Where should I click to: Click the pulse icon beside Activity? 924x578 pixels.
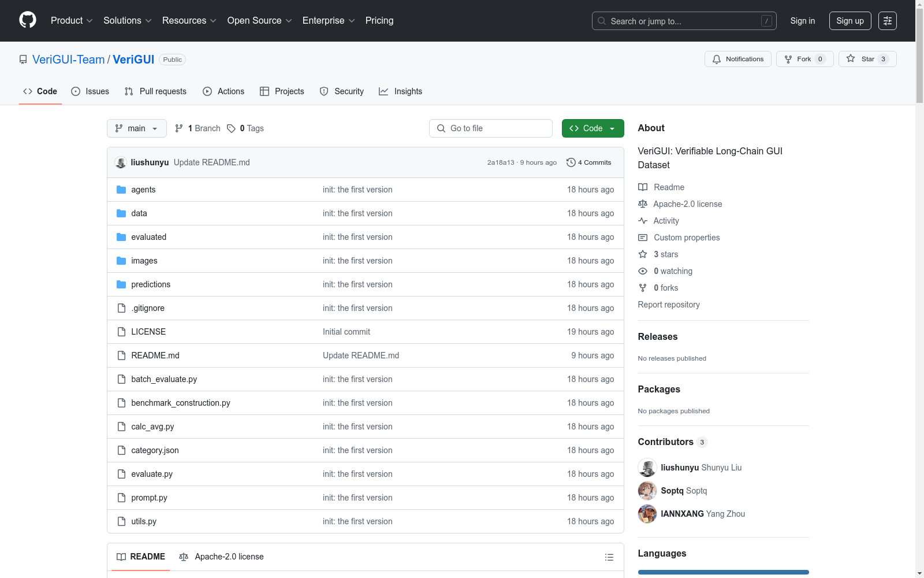click(643, 221)
